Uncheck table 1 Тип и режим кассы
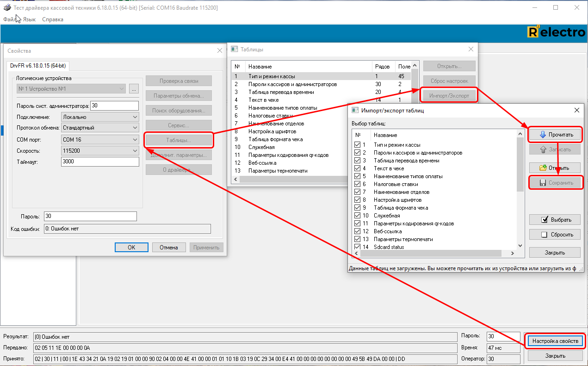The image size is (588, 366). click(x=357, y=145)
